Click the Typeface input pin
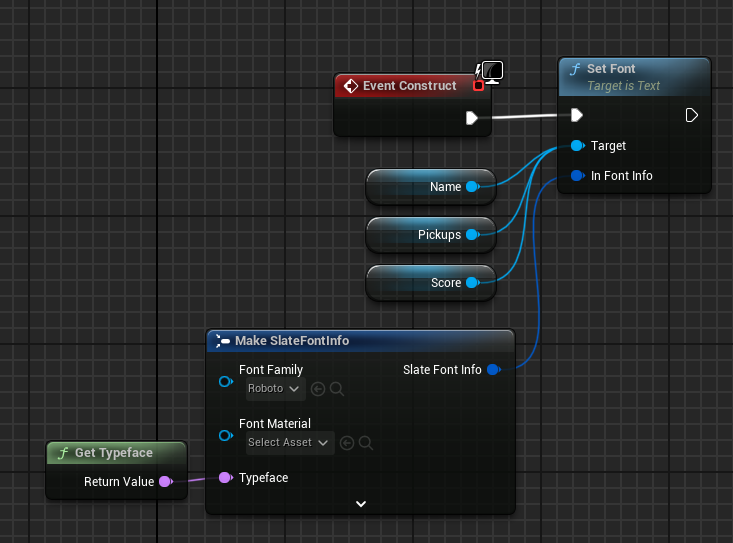733x543 pixels. pos(226,478)
